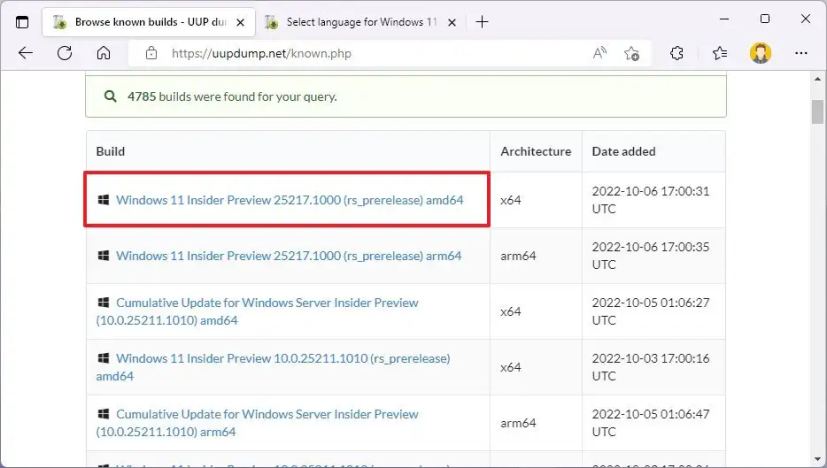The height and width of the screenshot is (468, 827).
Task: Close the Browse known builds tab
Action: point(240,22)
